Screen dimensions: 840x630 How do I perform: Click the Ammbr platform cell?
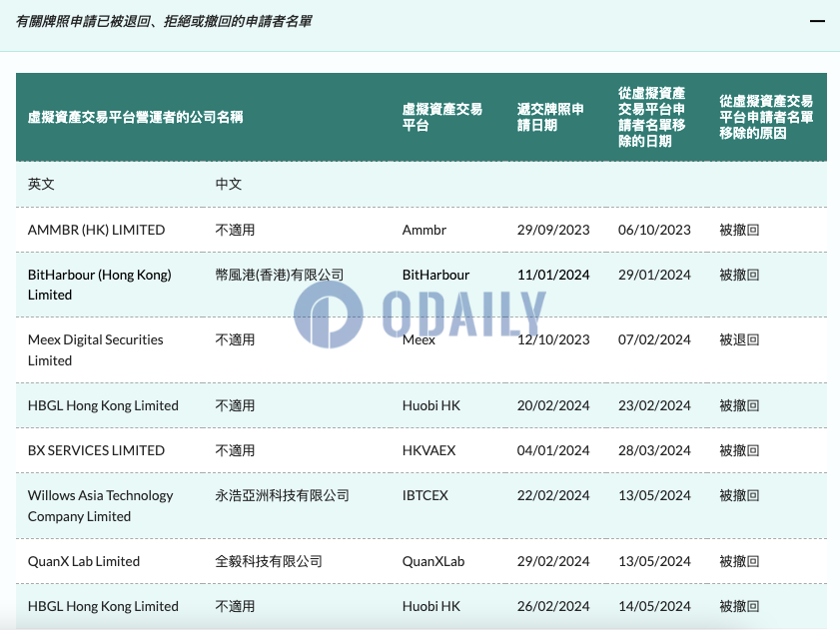(x=424, y=230)
